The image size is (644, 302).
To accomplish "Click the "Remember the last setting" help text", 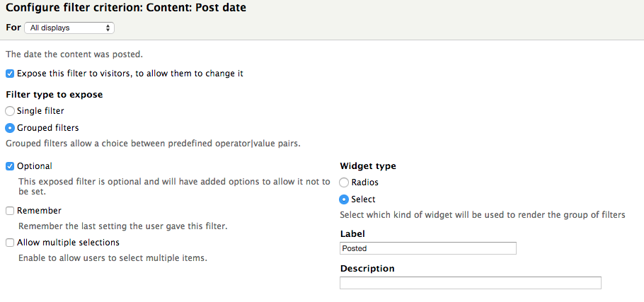I will coord(122,226).
